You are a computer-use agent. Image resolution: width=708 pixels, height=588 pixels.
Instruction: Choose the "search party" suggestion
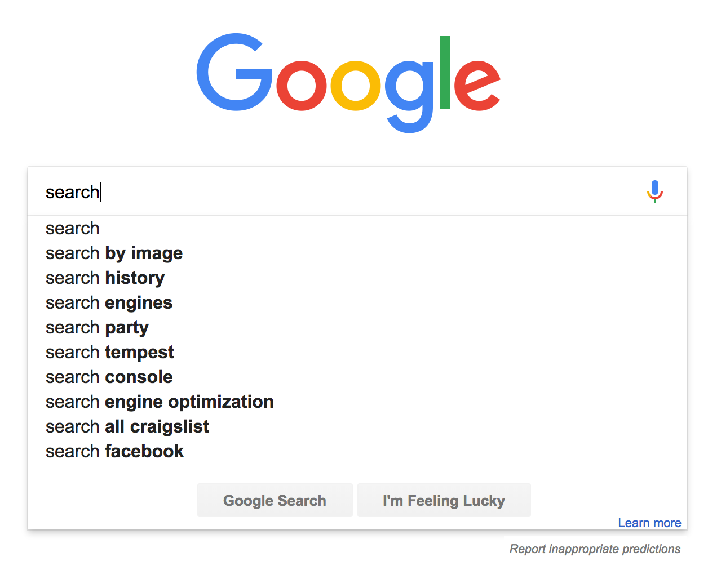tap(97, 328)
